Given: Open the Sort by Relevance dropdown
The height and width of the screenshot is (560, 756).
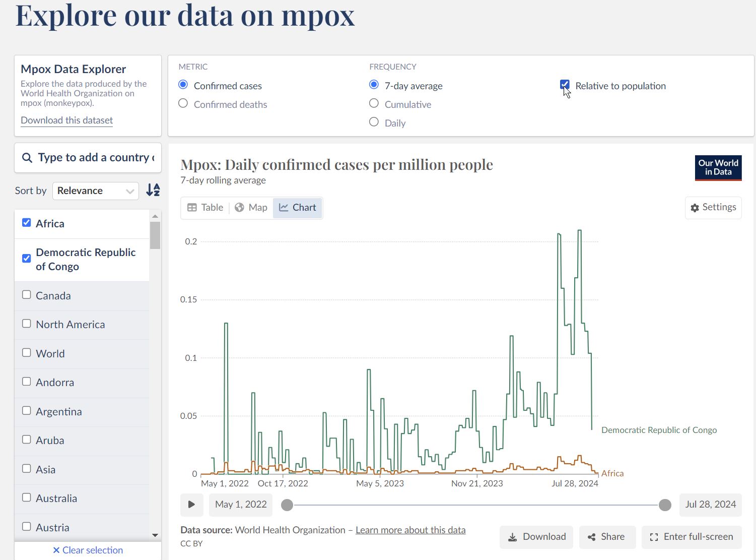Looking at the screenshot, I should pos(95,191).
